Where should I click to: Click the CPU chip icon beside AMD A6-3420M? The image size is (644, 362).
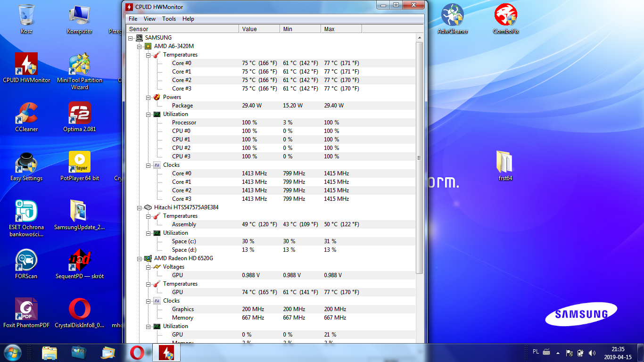(148, 46)
